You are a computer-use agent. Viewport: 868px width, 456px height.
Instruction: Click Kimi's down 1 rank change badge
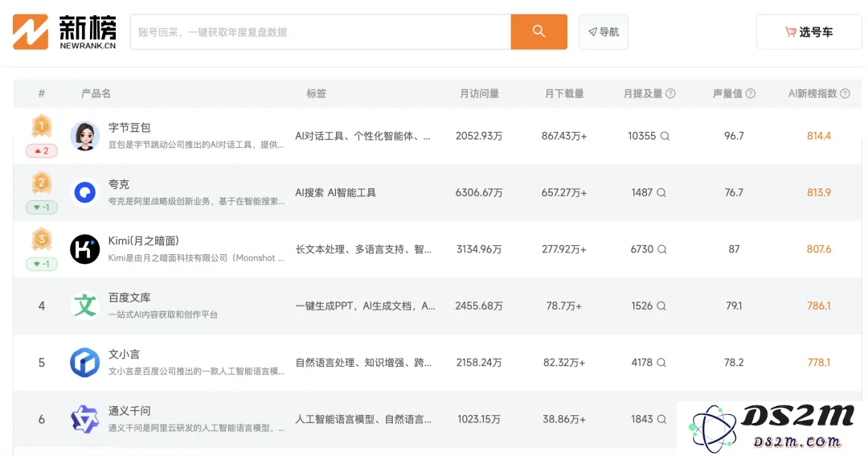pyautogui.click(x=42, y=264)
